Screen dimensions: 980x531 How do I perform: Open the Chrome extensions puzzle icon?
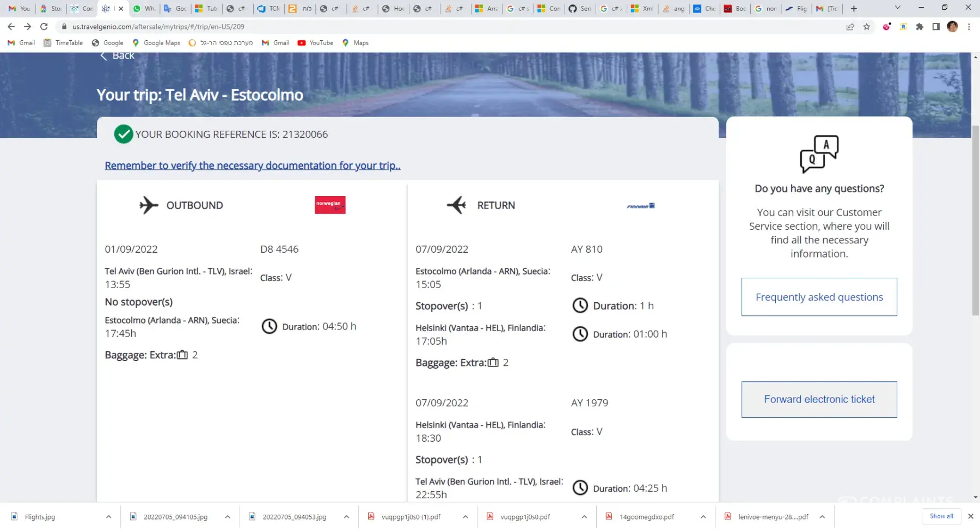tap(920, 27)
